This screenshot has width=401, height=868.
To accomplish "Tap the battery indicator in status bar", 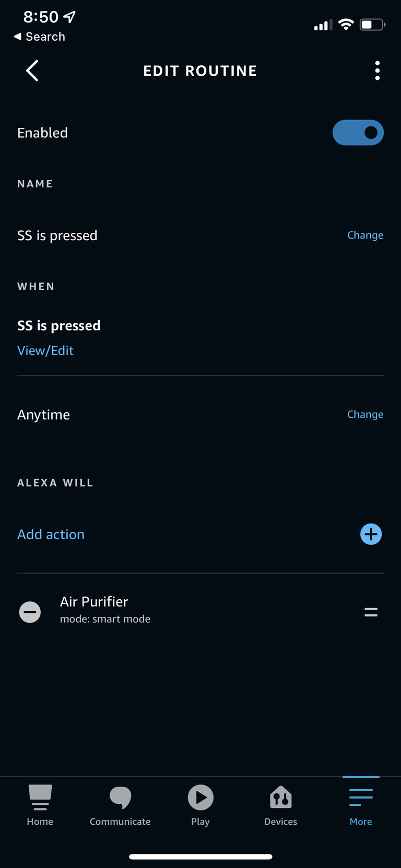I will [x=372, y=25].
